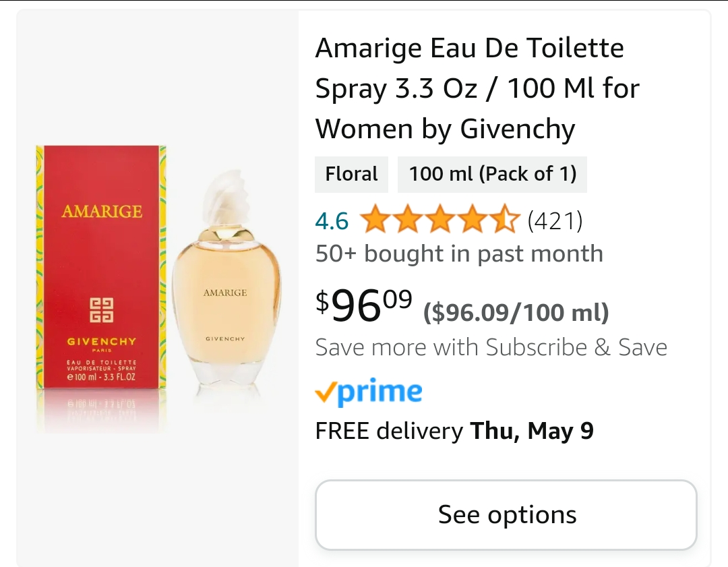
Task: Click the word prime in blue
Action: pyautogui.click(x=380, y=392)
